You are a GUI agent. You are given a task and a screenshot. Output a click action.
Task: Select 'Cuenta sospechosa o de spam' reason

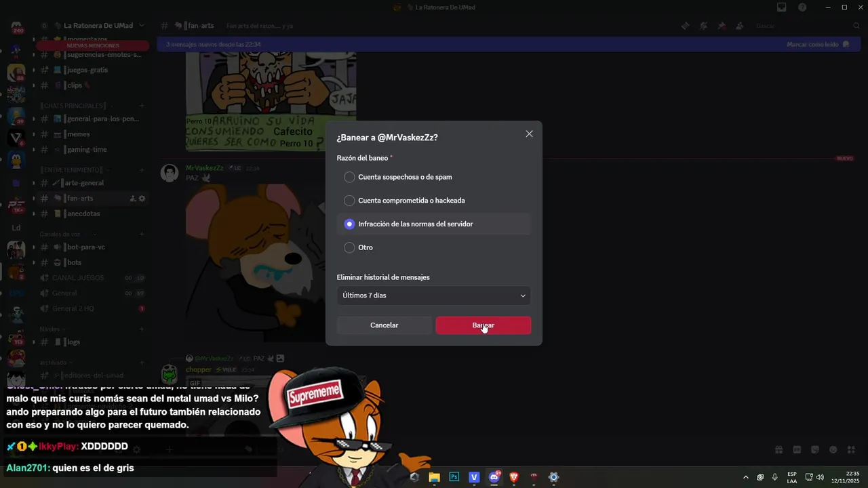coord(433,177)
